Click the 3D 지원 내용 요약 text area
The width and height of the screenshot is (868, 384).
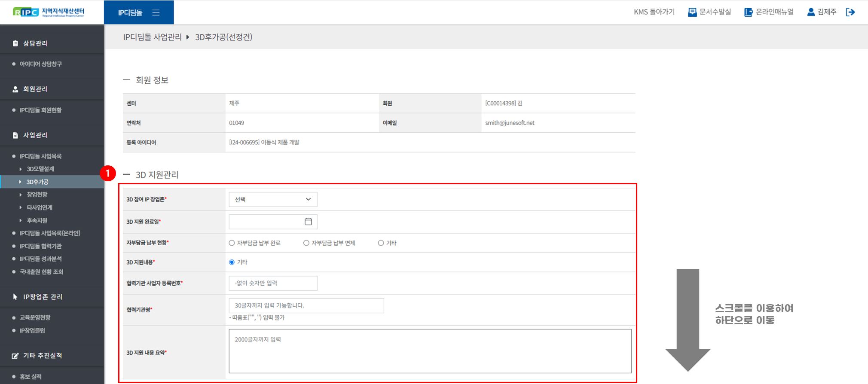(x=430, y=351)
